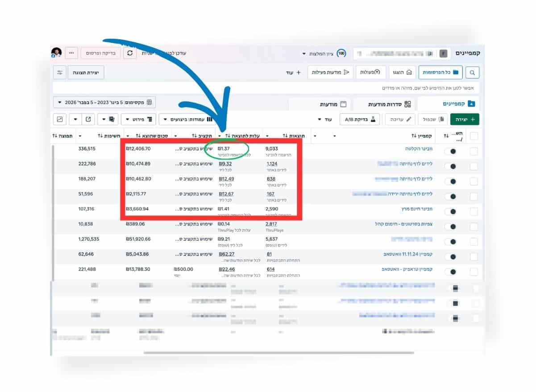Expand the עמודות: ביצועים columns dropdown

click(x=187, y=120)
